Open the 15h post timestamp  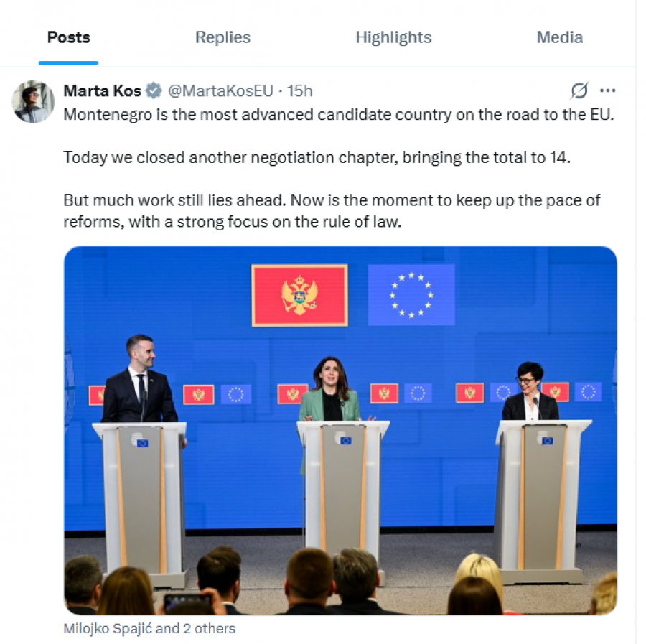tap(299, 90)
